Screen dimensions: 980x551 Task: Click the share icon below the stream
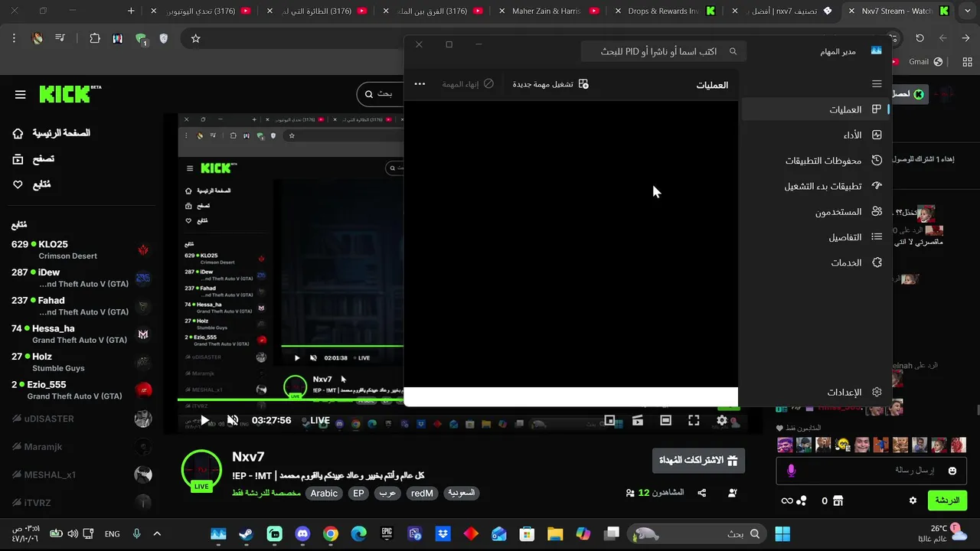click(702, 493)
